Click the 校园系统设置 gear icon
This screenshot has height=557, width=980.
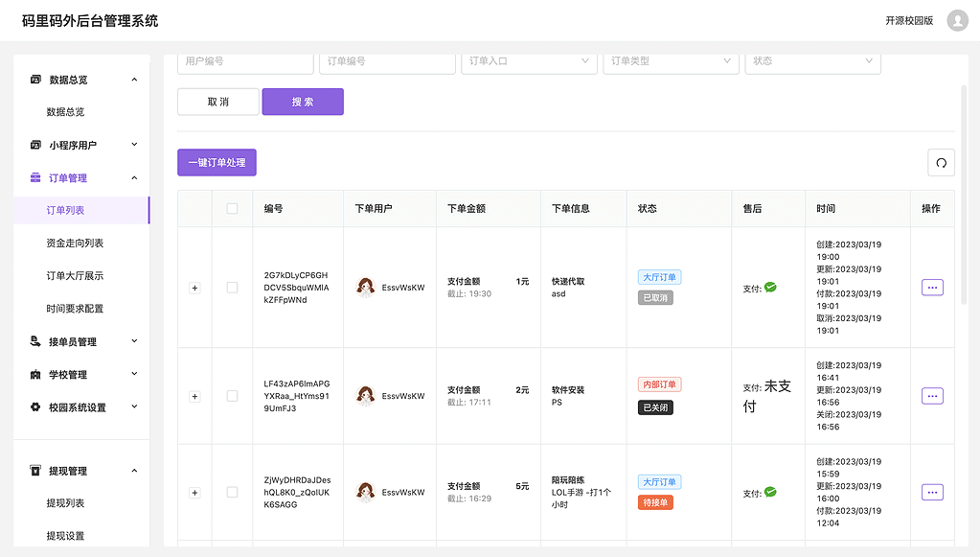(35, 407)
